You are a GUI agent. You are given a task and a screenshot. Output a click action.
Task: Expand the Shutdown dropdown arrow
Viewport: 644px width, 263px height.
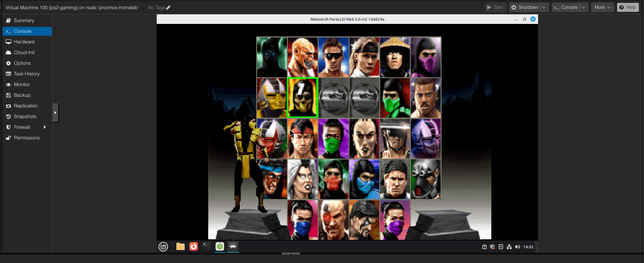click(x=544, y=7)
